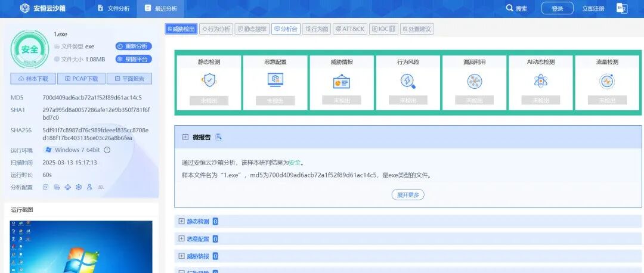Click the fourth 分析配置 icon
Image resolution: width=644 pixels, height=273 pixels.
(79, 187)
